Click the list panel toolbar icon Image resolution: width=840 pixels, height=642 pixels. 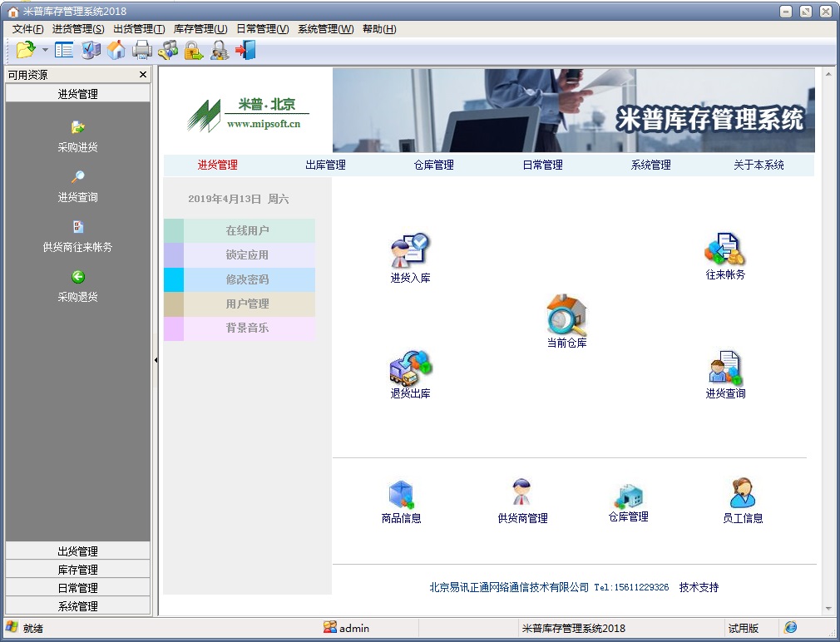(x=64, y=50)
